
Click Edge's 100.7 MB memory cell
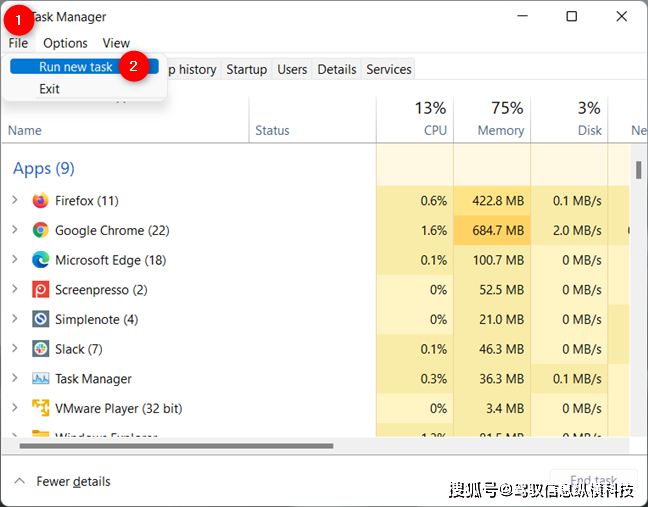492,260
